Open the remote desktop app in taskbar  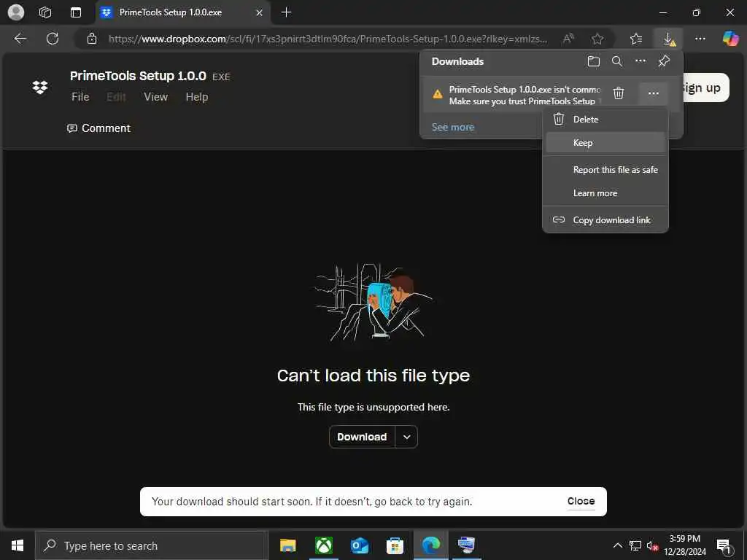click(x=466, y=545)
